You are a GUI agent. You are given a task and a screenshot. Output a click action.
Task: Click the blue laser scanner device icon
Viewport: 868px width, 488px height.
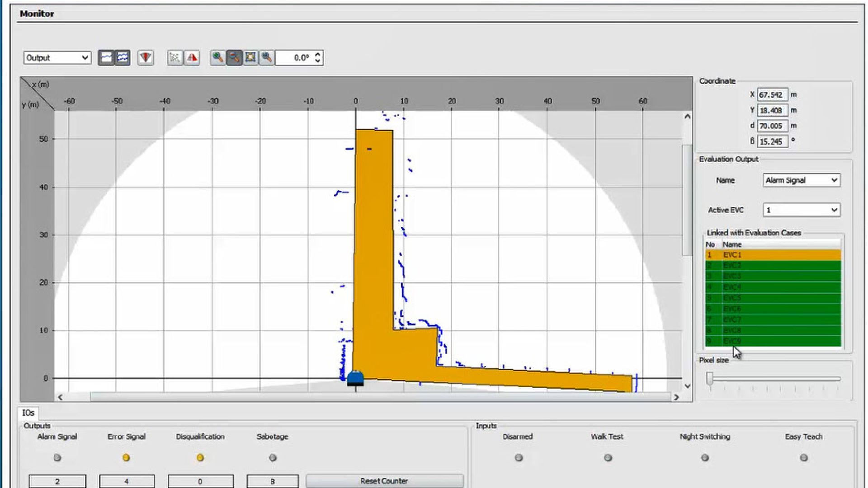click(x=355, y=379)
